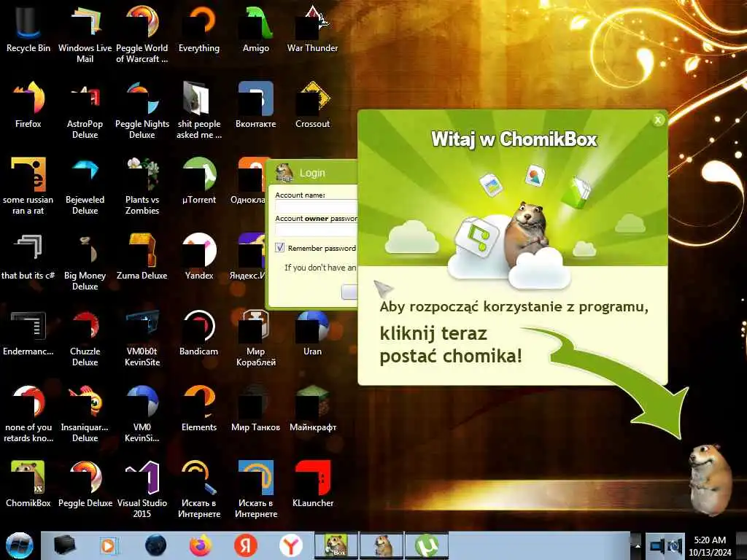Open the red Я Yandex taskbar icon
Screen dimensions: 747x560
click(x=245, y=545)
